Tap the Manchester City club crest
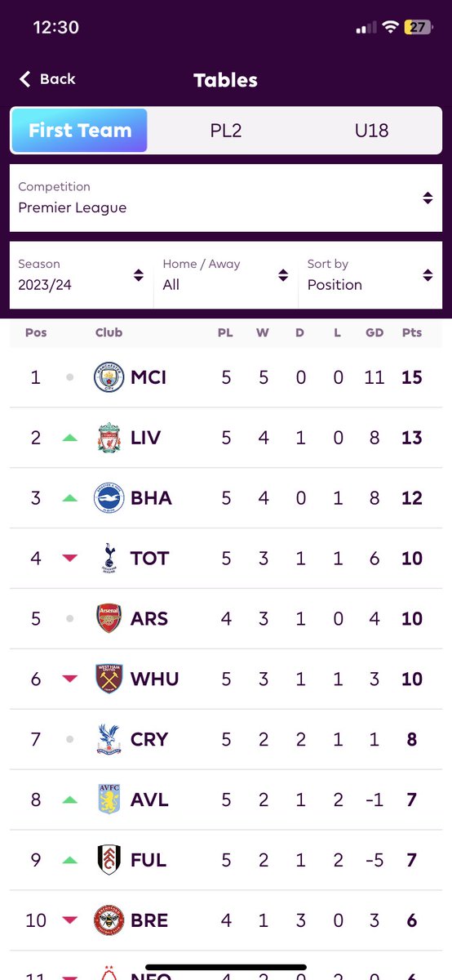 click(109, 377)
